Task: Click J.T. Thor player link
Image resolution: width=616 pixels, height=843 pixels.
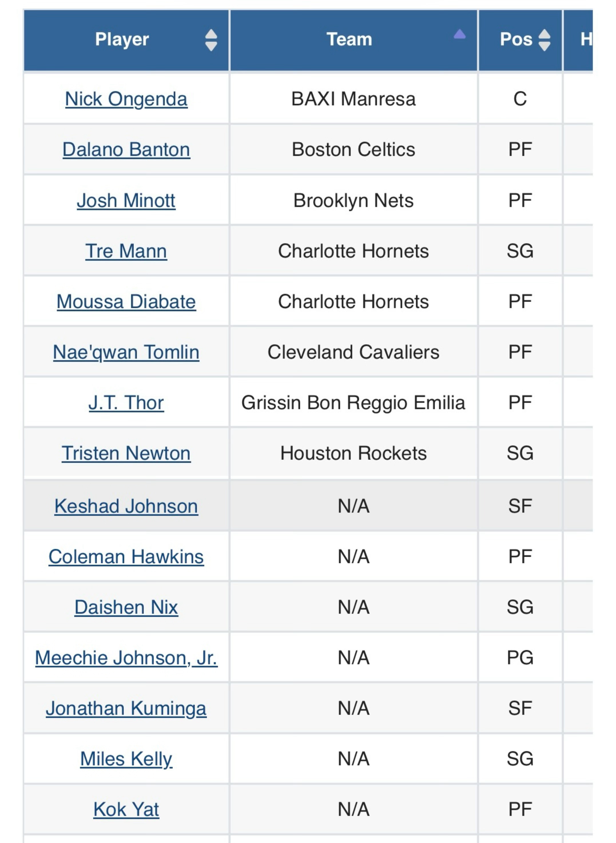Action: click(x=126, y=403)
